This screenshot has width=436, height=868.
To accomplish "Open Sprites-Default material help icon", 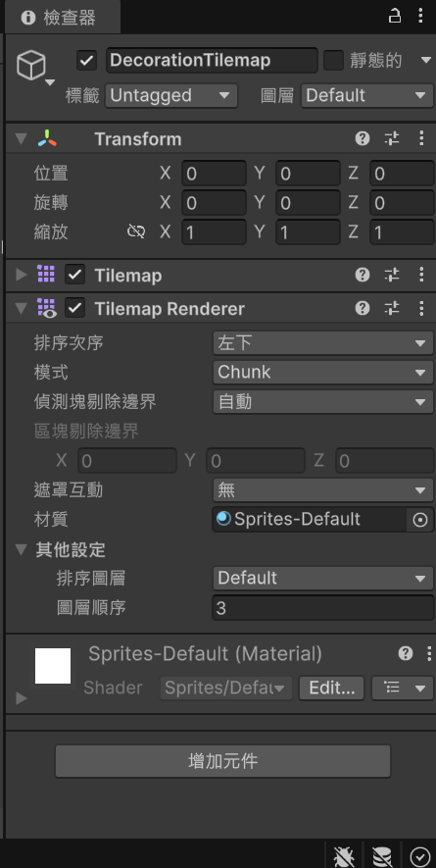I will click(x=405, y=654).
